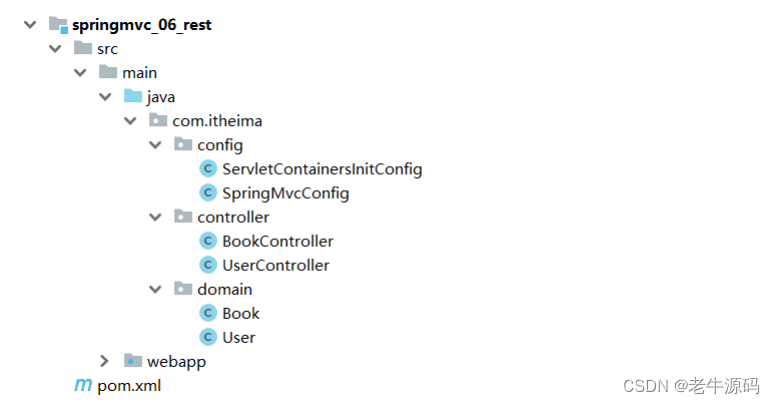Click the ServletContainersInitConfig class icon

pyautogui.click(x=208, y=169)
